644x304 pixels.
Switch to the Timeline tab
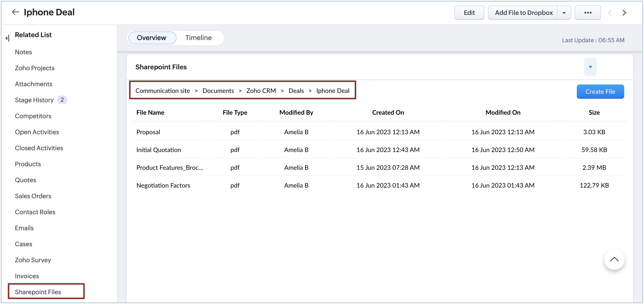point(198,38)
